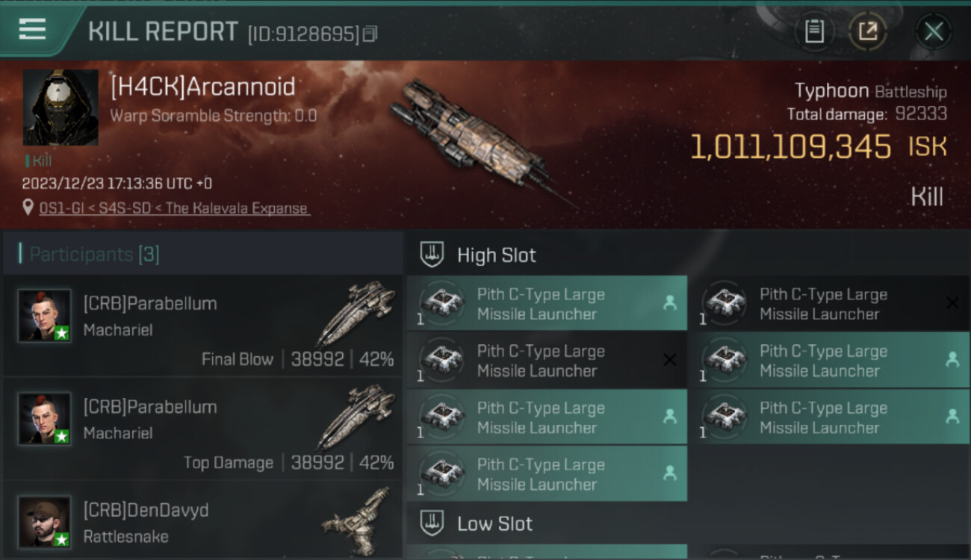The width and height of the screenshot is (971, 560).
Task: View the DenDavyd Rattlesnake participant
Action: tap(202, 521)
